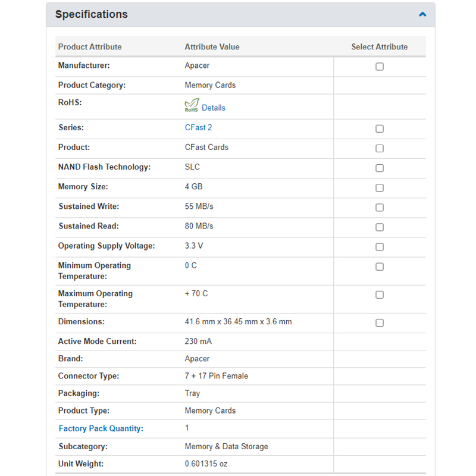Check the Manufacturer Apacer checkbox
476x476 pixels.
tap(380, 67)
